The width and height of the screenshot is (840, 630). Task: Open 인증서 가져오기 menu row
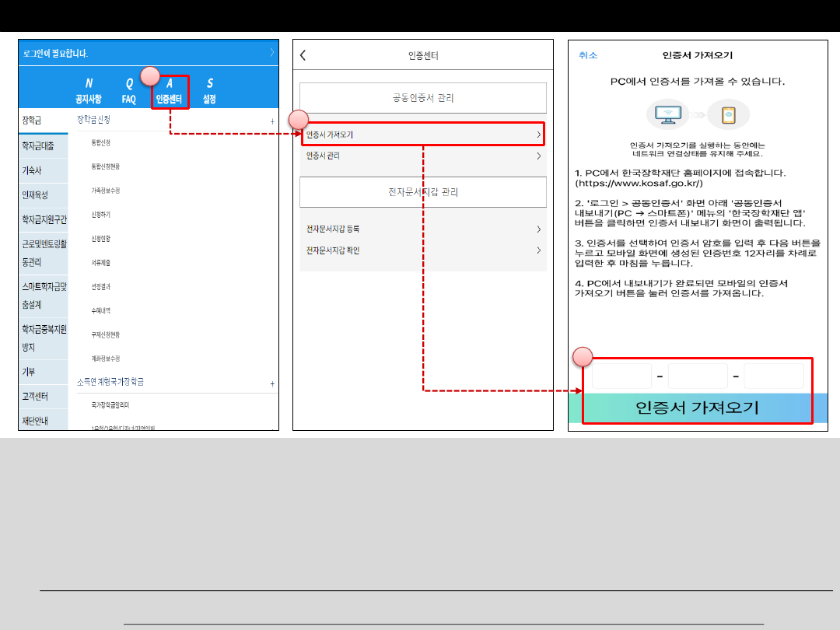[422, 135]
